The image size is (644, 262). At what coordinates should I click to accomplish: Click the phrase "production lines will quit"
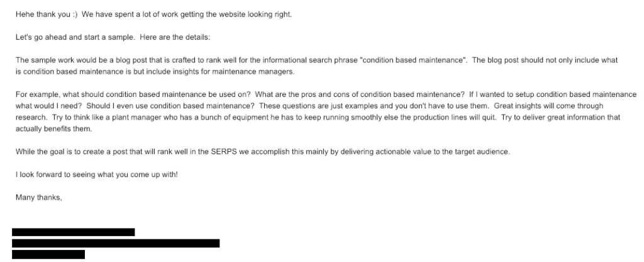point(455,118)
